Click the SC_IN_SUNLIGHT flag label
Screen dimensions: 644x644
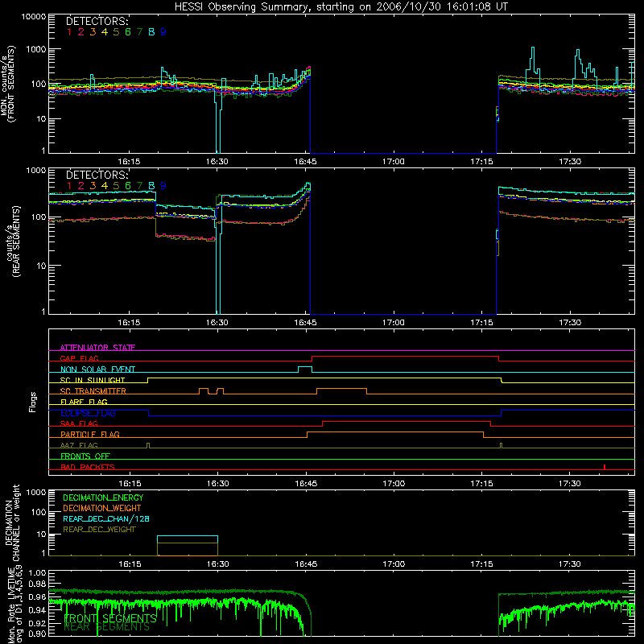click(93, 380)
